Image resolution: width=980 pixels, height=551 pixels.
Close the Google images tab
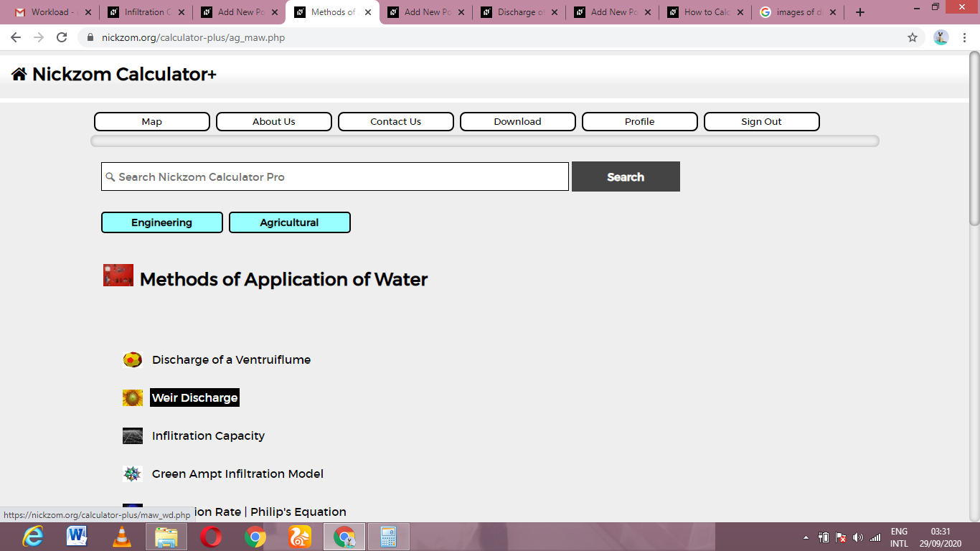click(x=834, y=12)
